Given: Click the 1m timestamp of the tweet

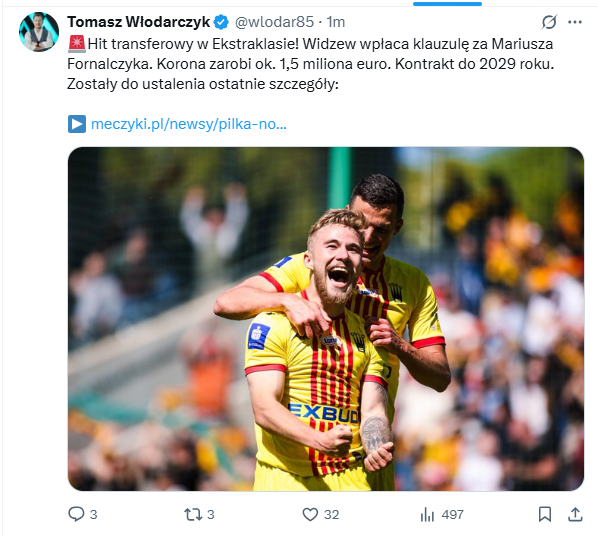Looking at the screenshot, I should click(x=336, y=22).
